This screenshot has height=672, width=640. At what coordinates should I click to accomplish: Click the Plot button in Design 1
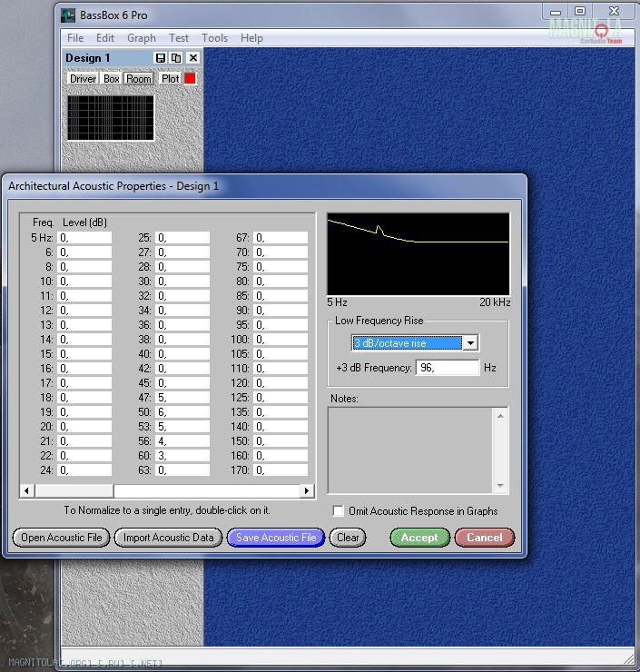click(x=170, y=79)
